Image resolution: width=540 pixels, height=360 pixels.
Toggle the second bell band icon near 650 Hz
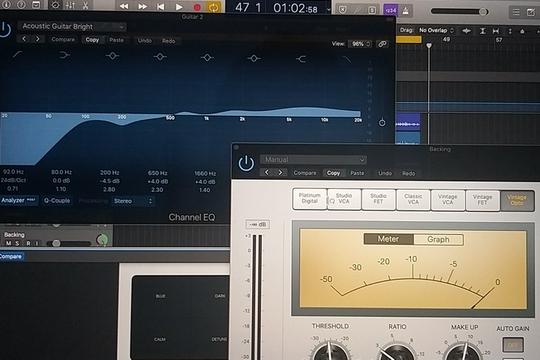(x=160, y=56)
